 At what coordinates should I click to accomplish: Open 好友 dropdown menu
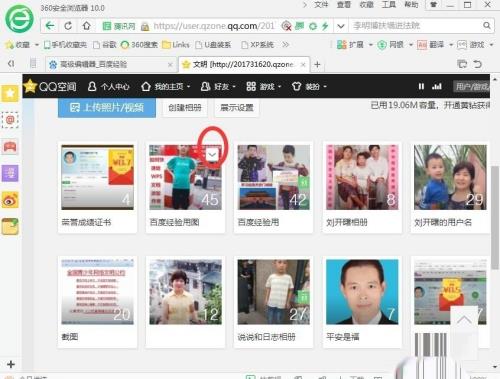[x=218, y=87]
